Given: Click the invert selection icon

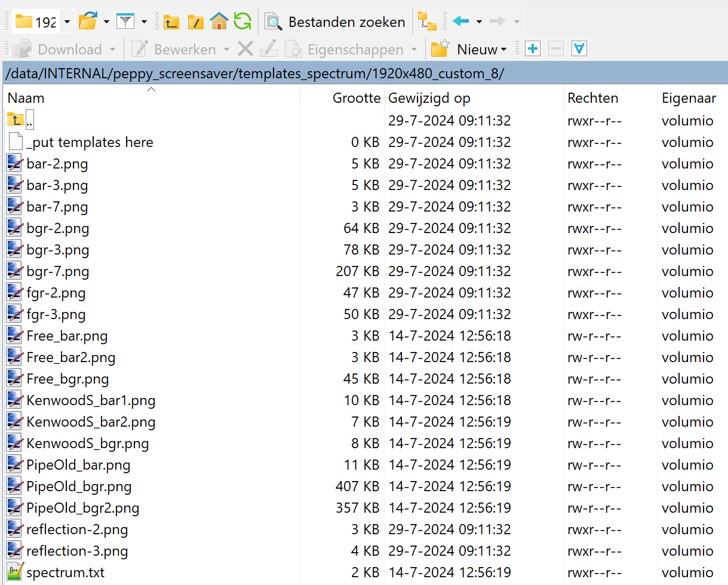Looking at the screenshot, I should coord(579,49).
